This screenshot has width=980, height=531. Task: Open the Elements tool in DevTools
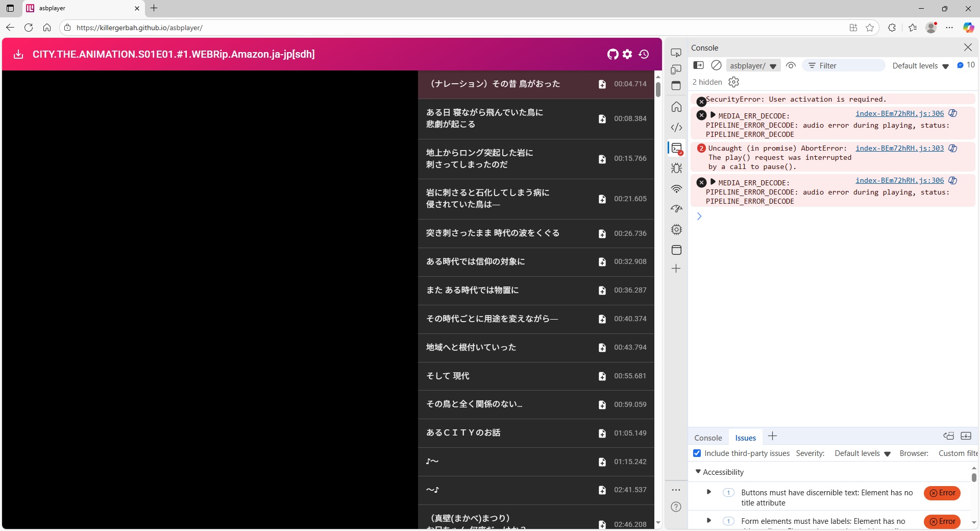click(676, 127)
